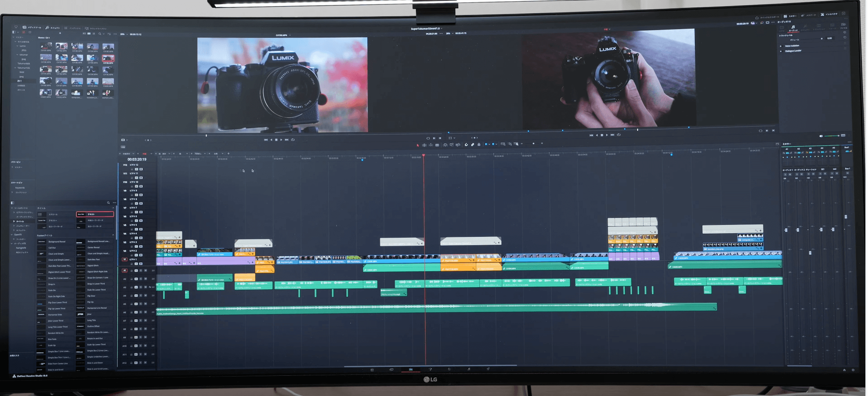Open the Effects panel (エフェクト)
This screenshot has height=396, width=868.
52,28
